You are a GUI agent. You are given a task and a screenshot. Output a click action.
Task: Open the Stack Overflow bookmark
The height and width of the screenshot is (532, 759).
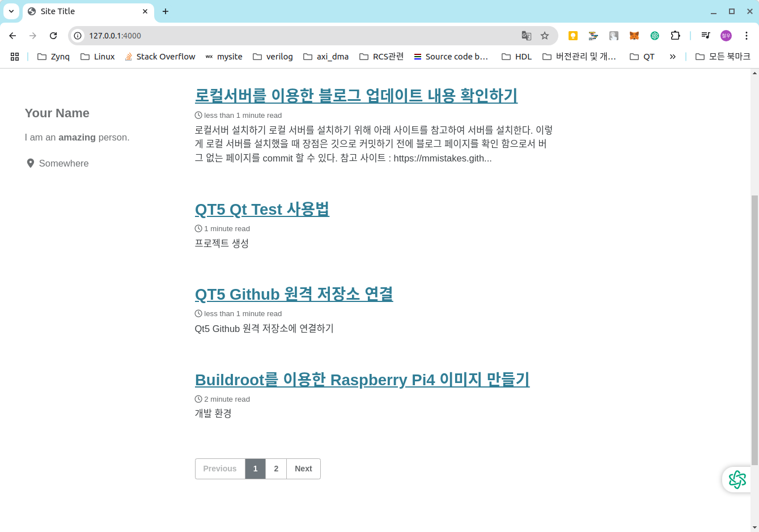[160, 56]
